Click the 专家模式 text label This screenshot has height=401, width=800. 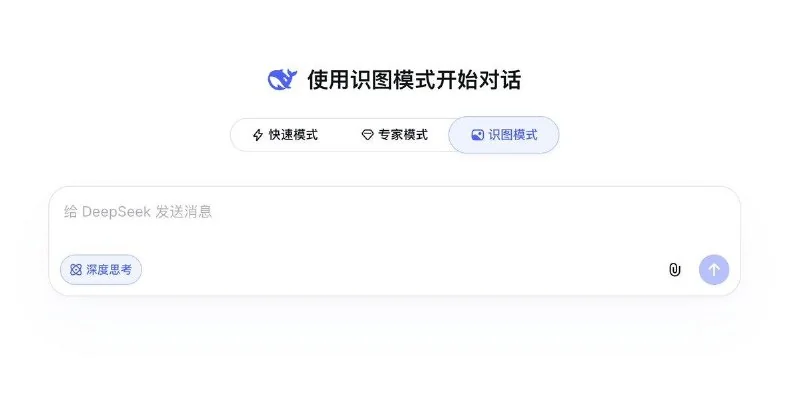(403, 135)
